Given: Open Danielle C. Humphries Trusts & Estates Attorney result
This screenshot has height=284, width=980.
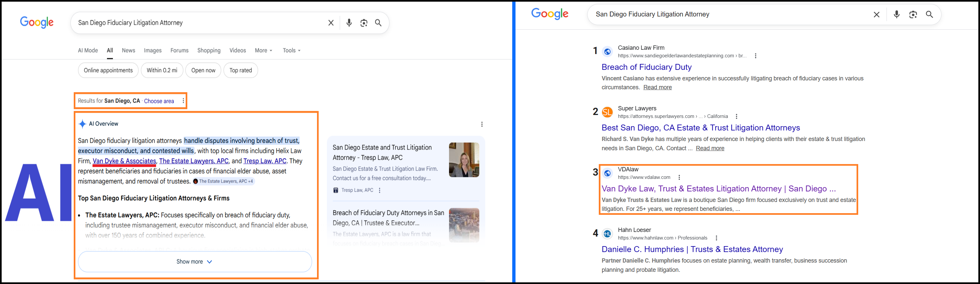Looking at the screenshot, I should click(x=692, y=249).
